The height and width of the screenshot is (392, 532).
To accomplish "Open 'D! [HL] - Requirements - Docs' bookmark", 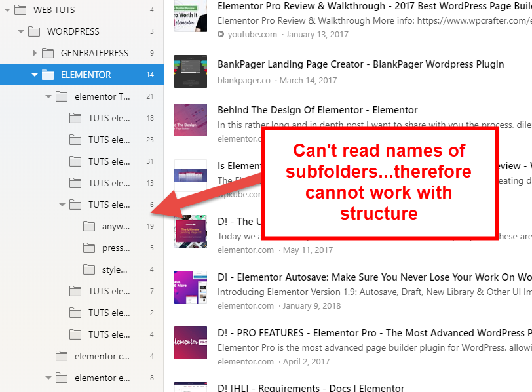I will point(311,388).
